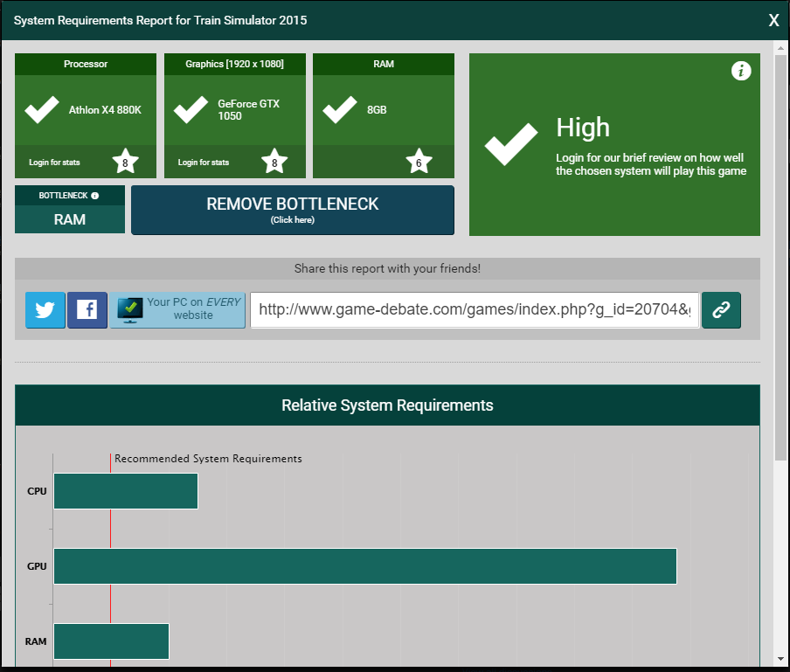Click the GeForce GTX 1050 label
Screen dimensions: 790x672
[248, 110]
